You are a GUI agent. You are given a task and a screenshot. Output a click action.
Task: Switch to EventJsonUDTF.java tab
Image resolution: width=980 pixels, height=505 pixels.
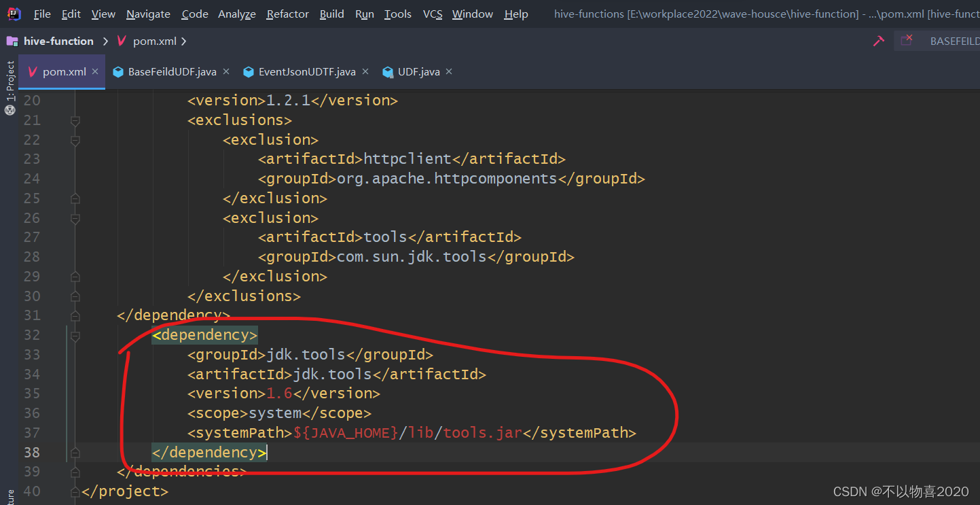[x=307, y=72]
